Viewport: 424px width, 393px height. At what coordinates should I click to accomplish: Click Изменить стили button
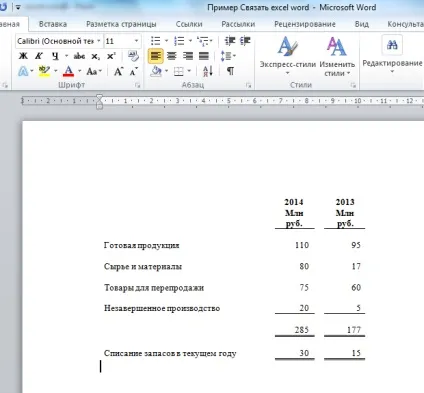coord(337,56)
